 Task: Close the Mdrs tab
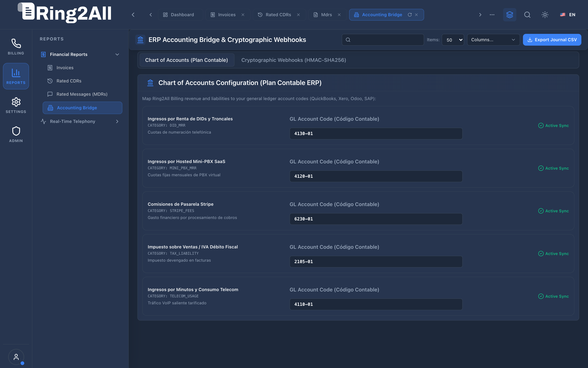[x=339, y=15]
